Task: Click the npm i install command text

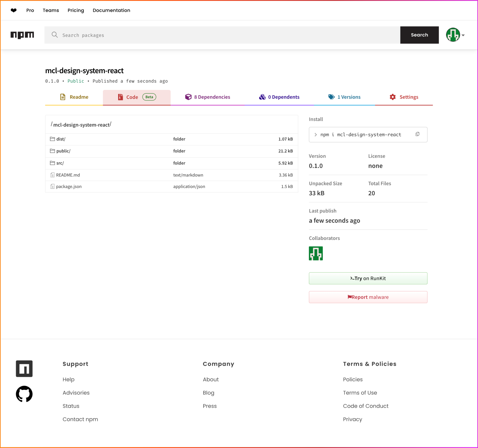Action: (x=361, y=135)
